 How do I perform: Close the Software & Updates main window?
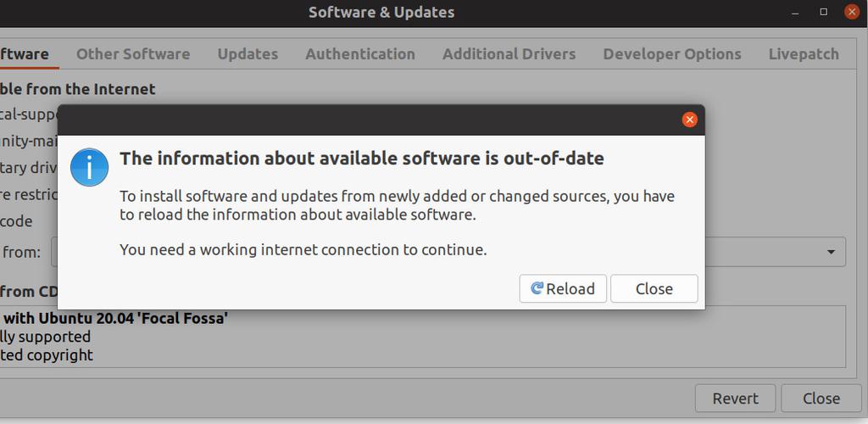coord(853,12)
